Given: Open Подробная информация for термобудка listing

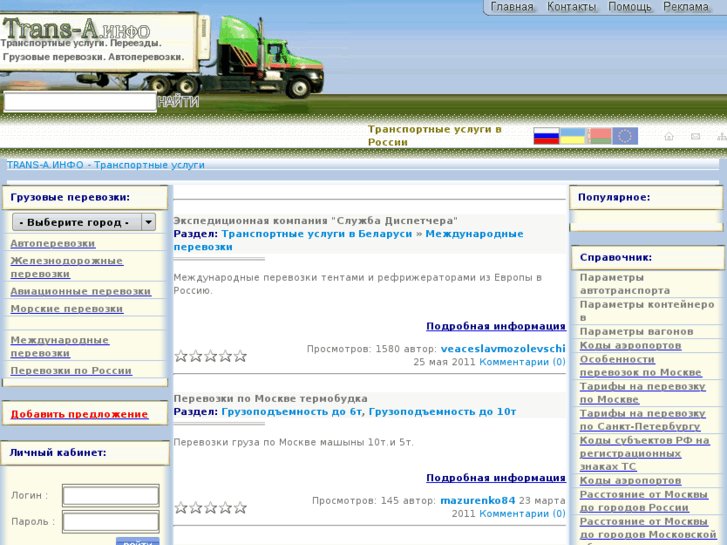Looking at the screenshot, I should [496, 478].
